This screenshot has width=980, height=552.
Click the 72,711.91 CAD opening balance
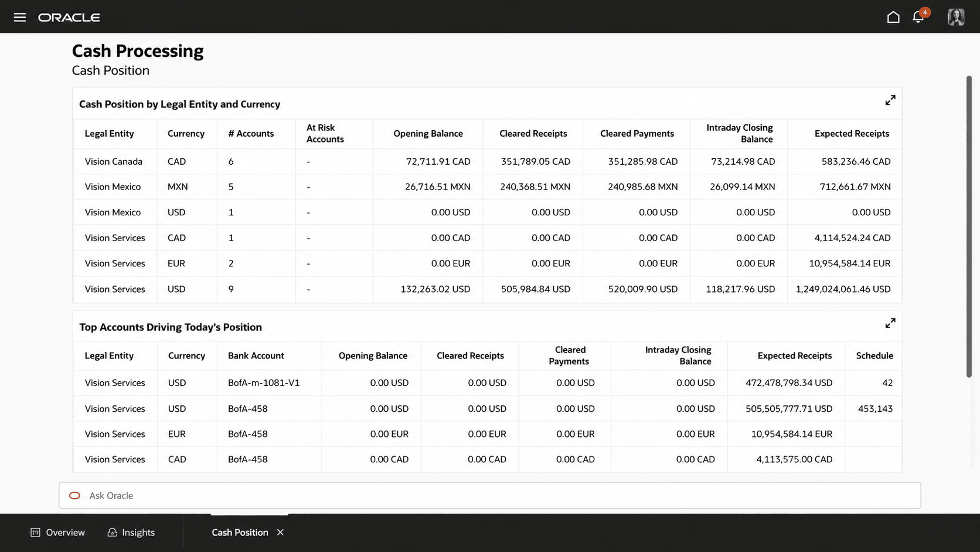pos(438,162)
